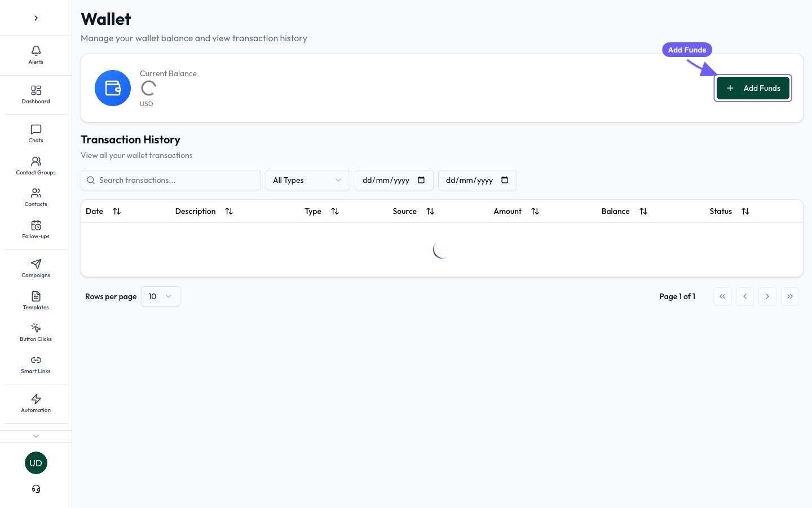Jump to the last page
Image resolution: width=812 pixels, height=508 pixels.
(790, 296)
